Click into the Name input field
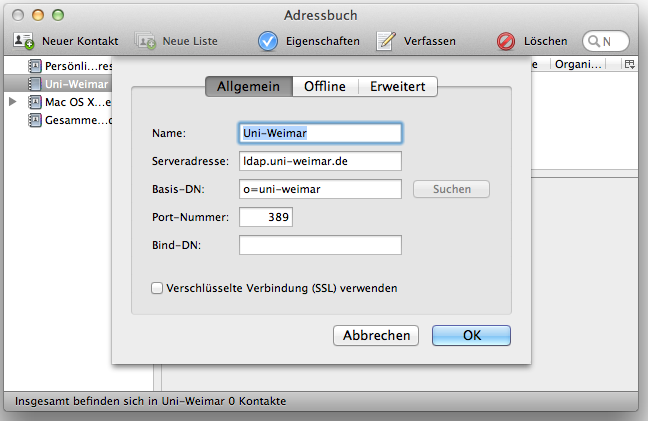Viewport: 648px width, 421px height. pos(320,133)
